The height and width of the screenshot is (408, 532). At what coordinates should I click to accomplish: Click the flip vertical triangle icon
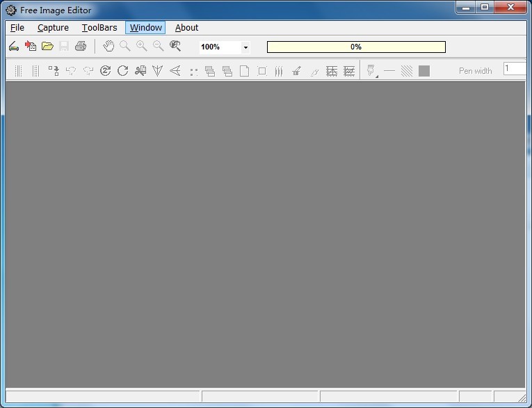tap(158, 70)
